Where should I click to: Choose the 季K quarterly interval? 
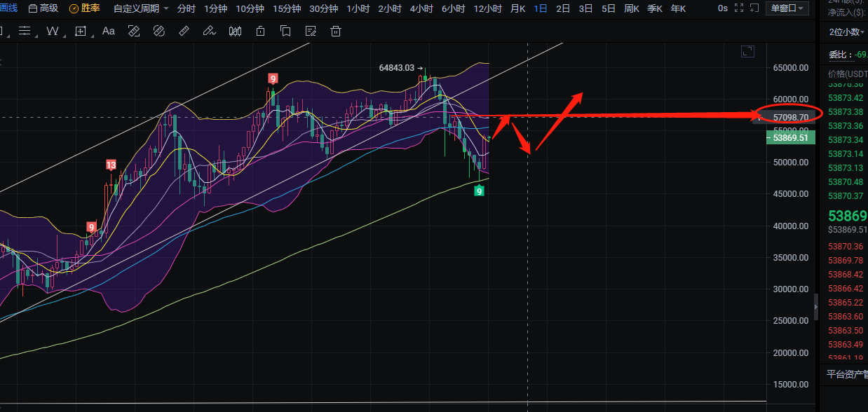655,8
